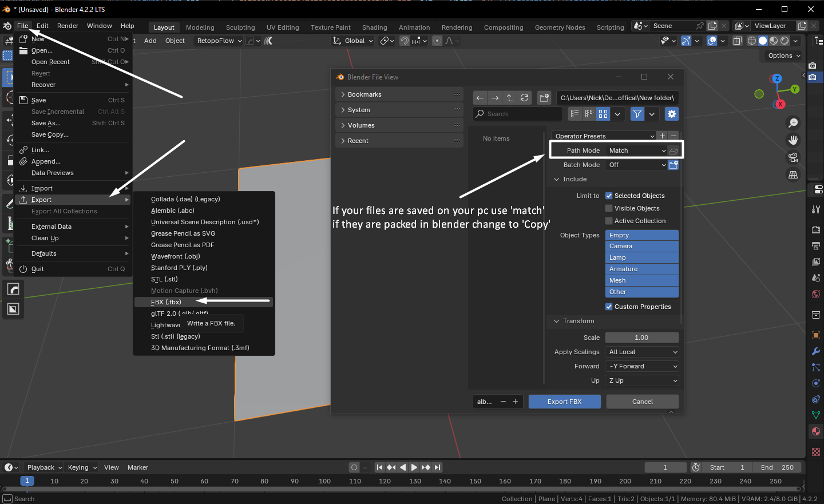Screen dimensions: 824x504
Task: Click the blue gear options toggle
Action: pos(672,114)
